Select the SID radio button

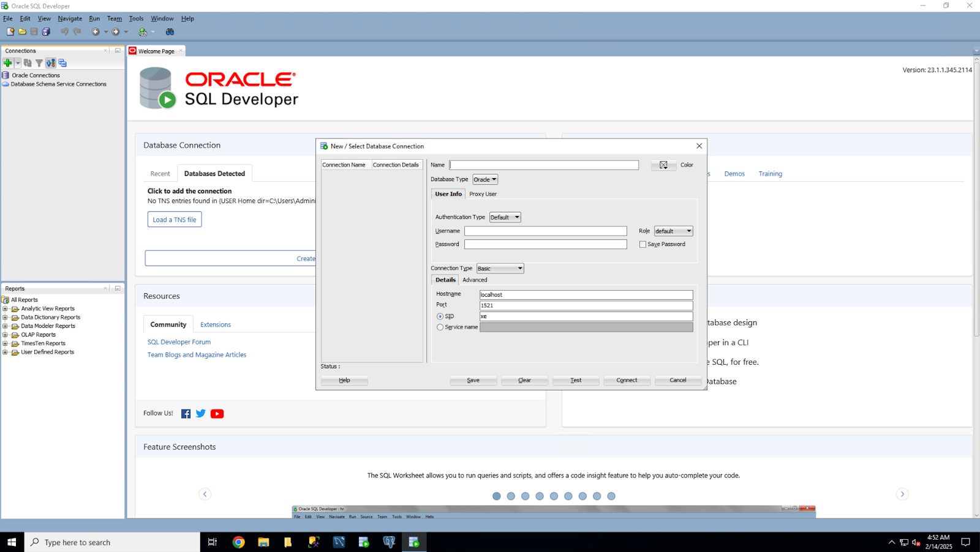pyautogui.click(x=440, y=316)
